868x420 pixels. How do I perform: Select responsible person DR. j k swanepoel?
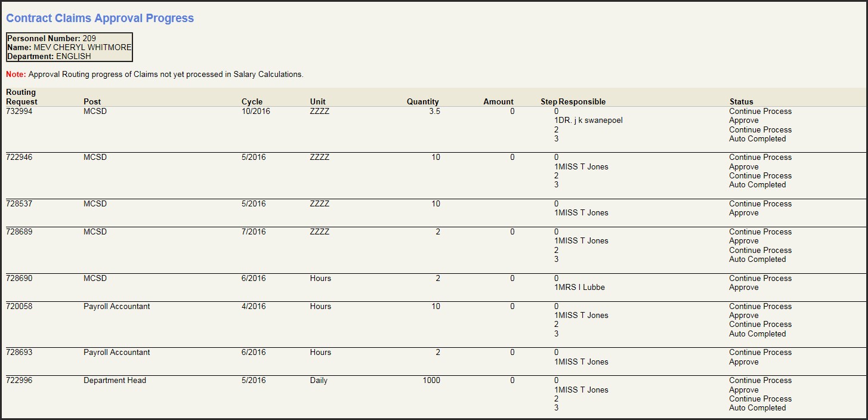[591, 121]
